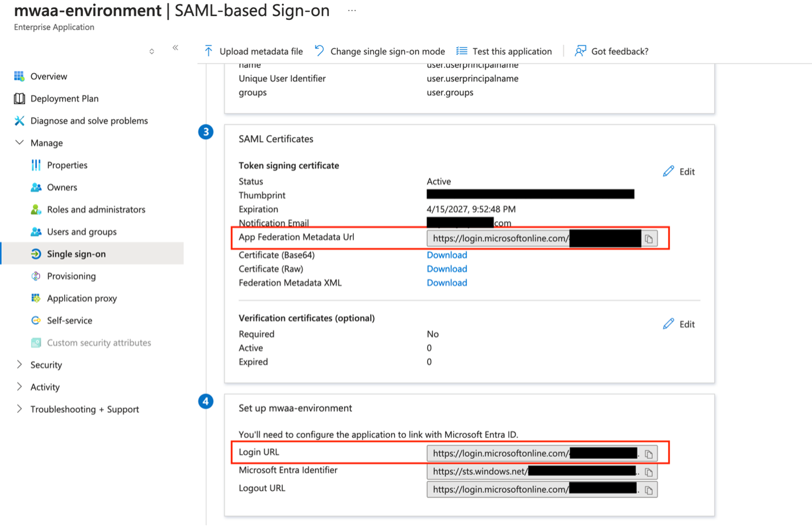Edit the Verification certificates
812x527 pixels.
pyautogui.click(x=679, y=324)
